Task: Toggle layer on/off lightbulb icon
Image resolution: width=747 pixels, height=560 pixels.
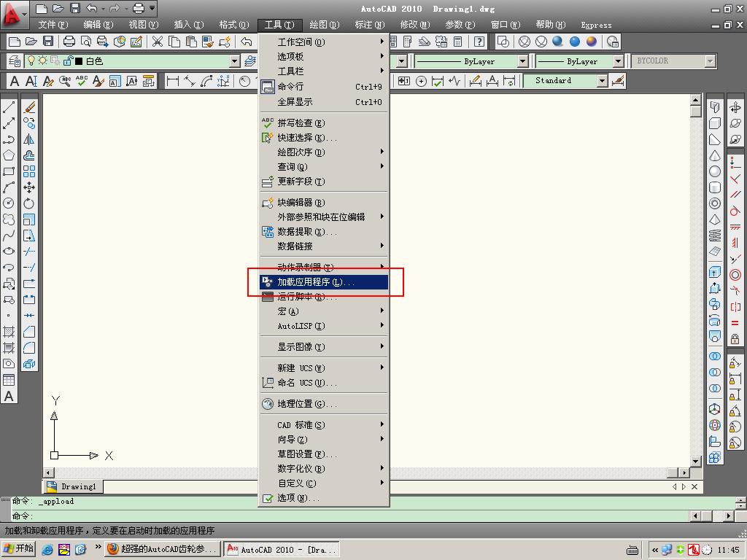Action: pos(31,61)
